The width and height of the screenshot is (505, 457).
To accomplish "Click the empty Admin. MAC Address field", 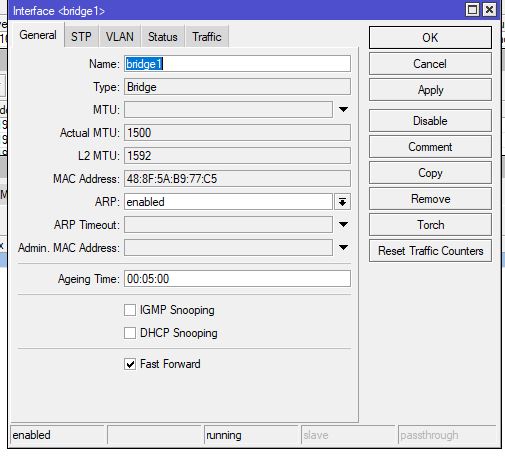I will (x=228, y=248).
